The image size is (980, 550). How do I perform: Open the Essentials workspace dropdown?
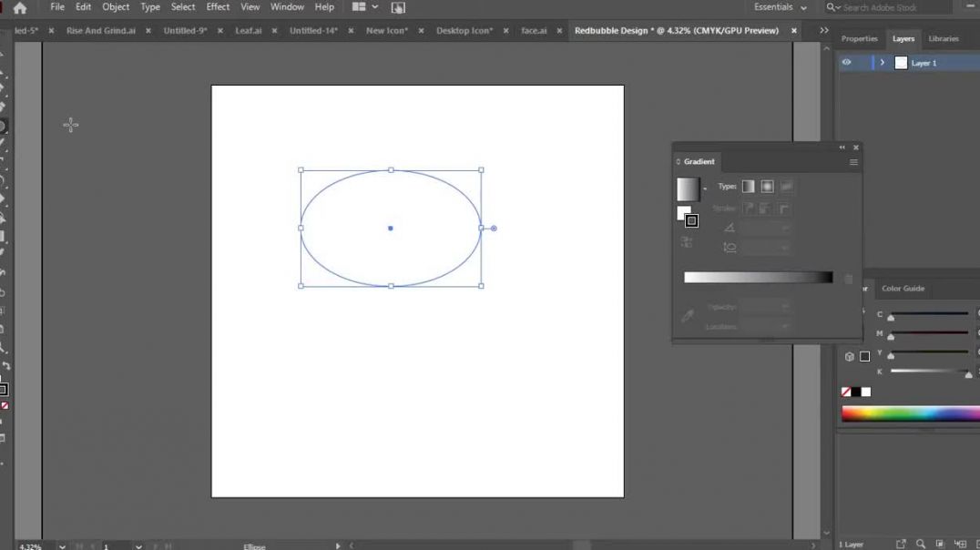(x=779, y=6)
